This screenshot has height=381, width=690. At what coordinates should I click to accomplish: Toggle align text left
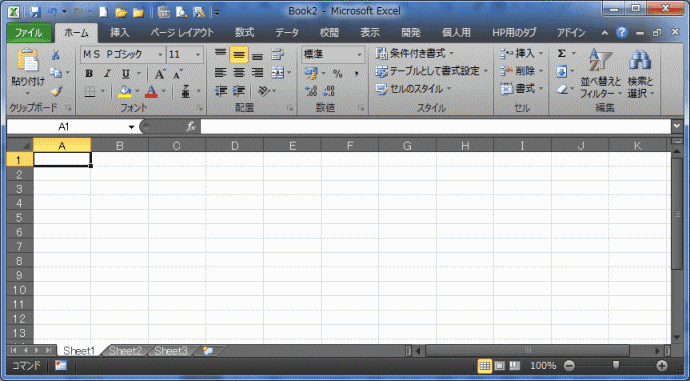[x=220, y=73]
